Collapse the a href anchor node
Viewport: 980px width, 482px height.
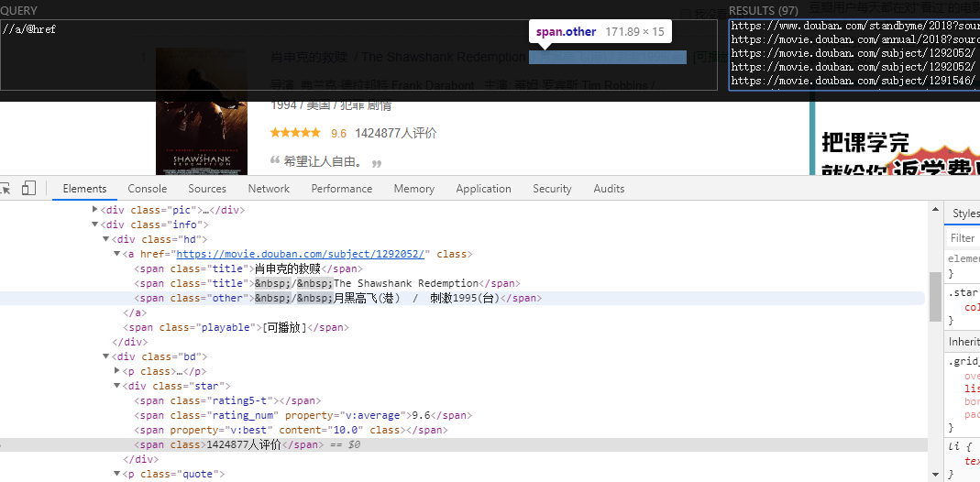click(x=116, y=254)
